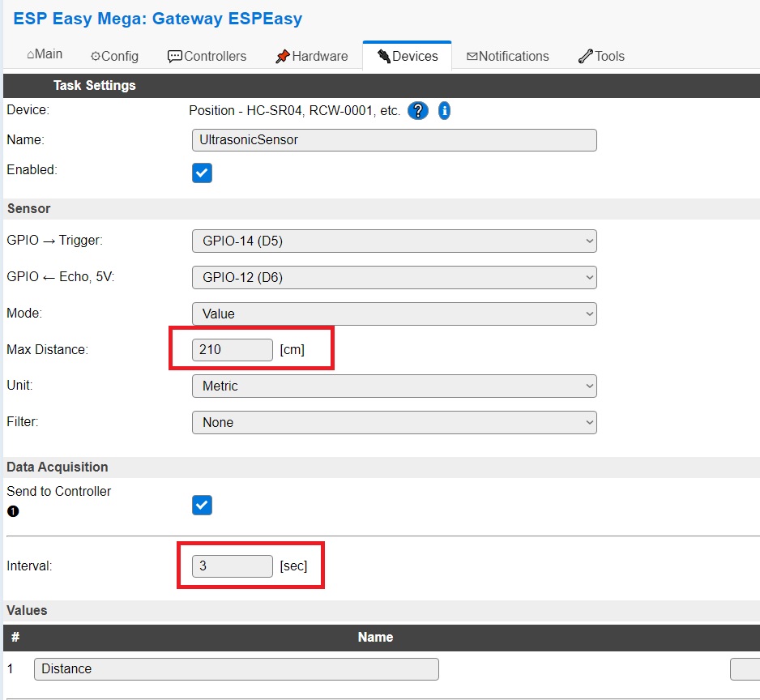This screenshot has height=700, width=760.
Task: Click the blue question mark help icon
Action: pos(417,111)
